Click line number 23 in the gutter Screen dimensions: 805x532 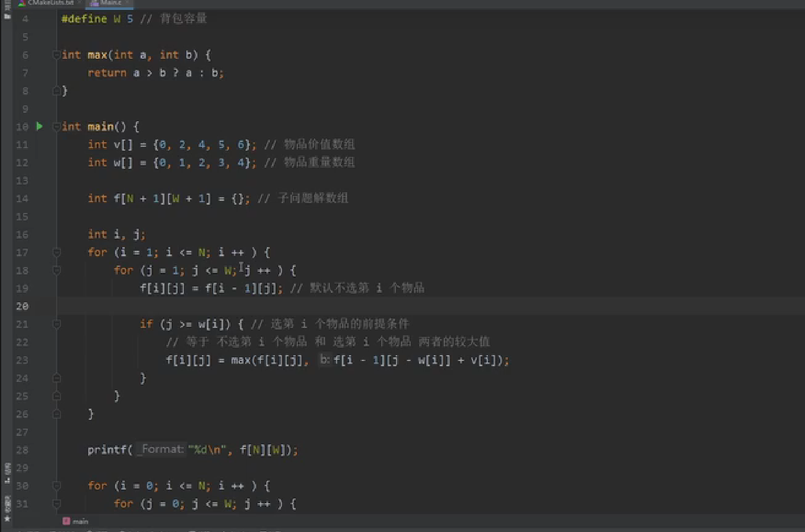pos(22,360)
